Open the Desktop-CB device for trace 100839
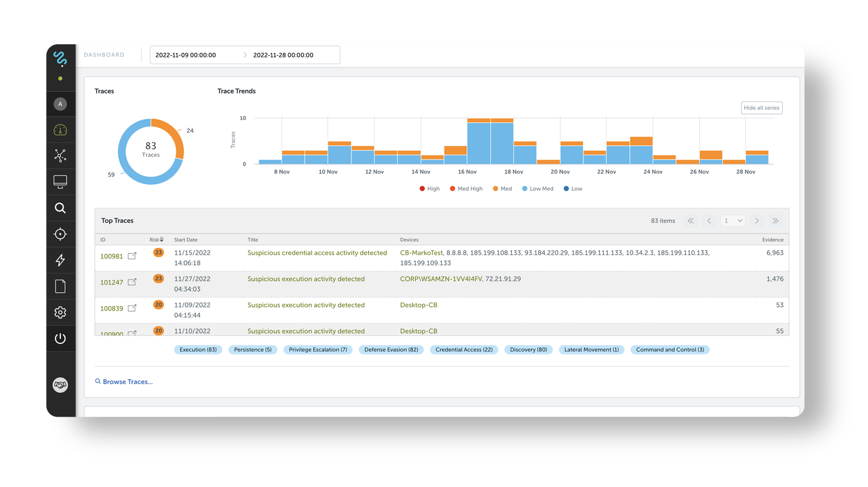The image size is (868, 487). [419, 305]
